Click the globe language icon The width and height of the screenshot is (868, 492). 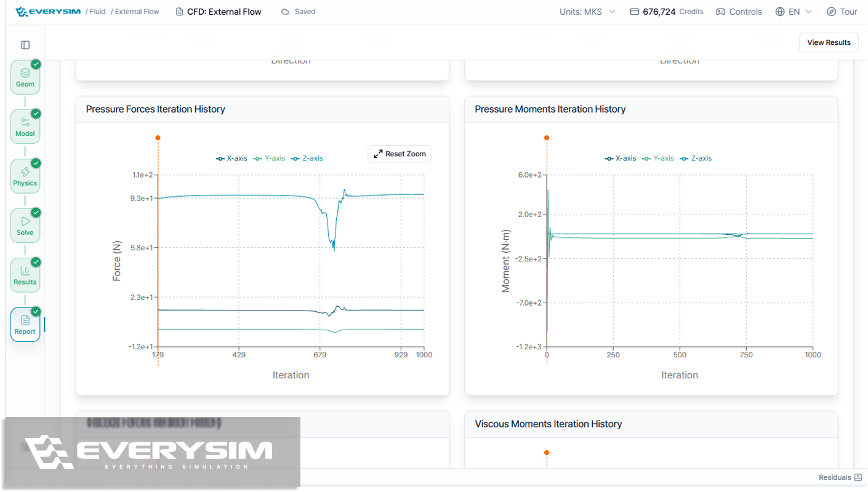coord(780,12)
